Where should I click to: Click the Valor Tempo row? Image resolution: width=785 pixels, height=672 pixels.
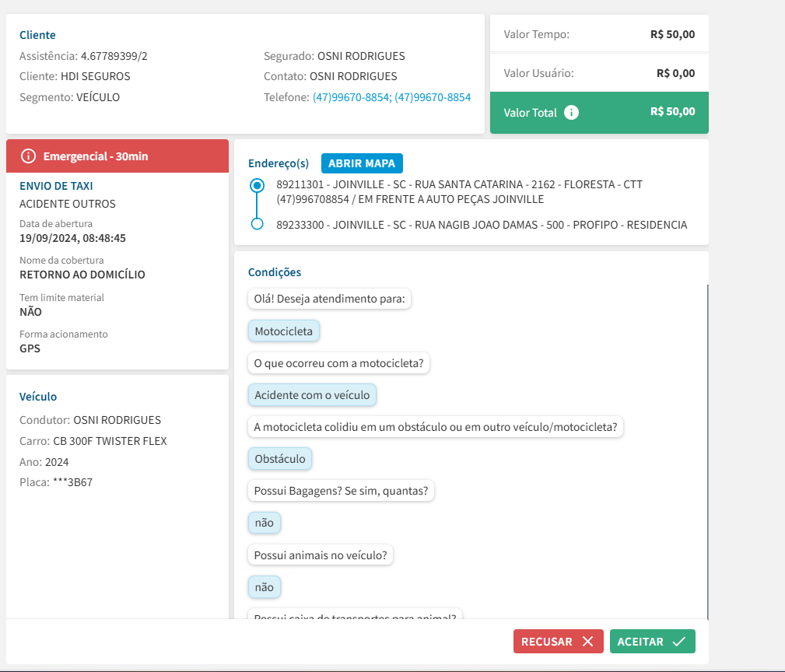599,34
